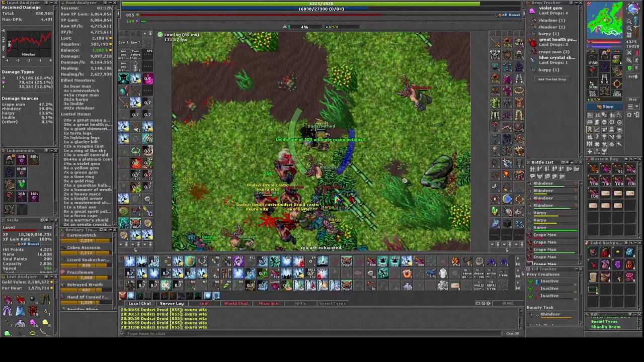The width and height of the screenshot is (644, 362).
Task: Collapse the Drop Tracker panel
Action: 577,3
